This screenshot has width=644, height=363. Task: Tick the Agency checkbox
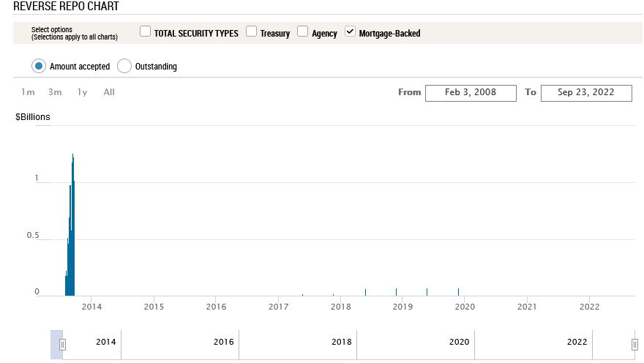point(303,31)
